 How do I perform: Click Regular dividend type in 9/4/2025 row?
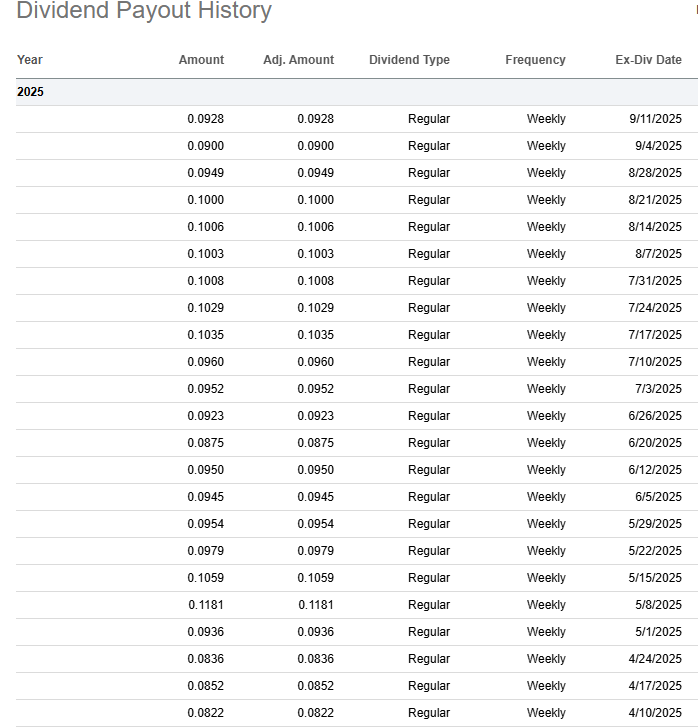(x=429, y=146)
